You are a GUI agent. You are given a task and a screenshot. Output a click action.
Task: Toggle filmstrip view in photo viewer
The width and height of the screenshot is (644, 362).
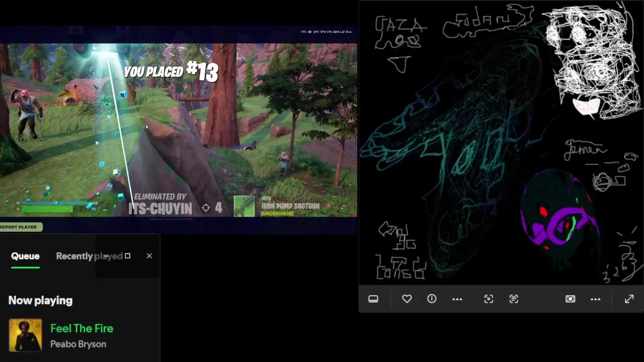[373, 299]
